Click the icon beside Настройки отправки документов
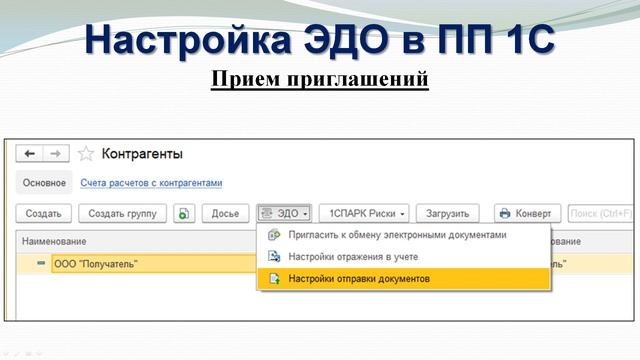 (275, 279)
